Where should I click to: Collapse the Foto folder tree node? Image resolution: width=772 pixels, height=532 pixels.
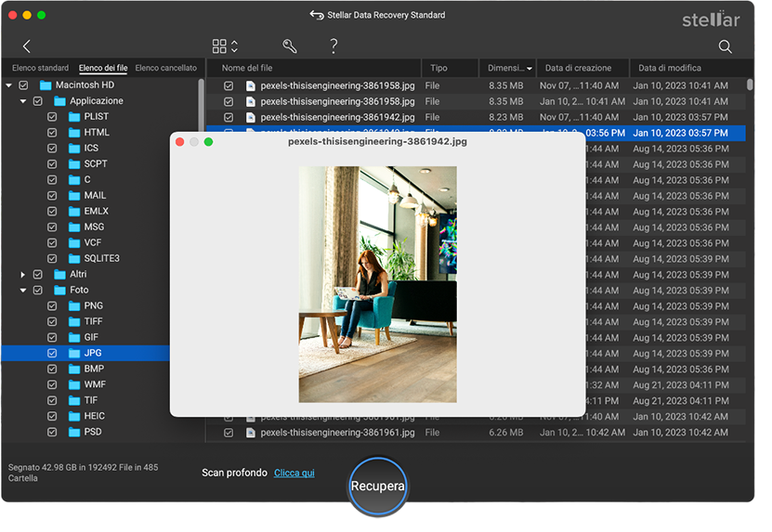[x=23, y=291]
